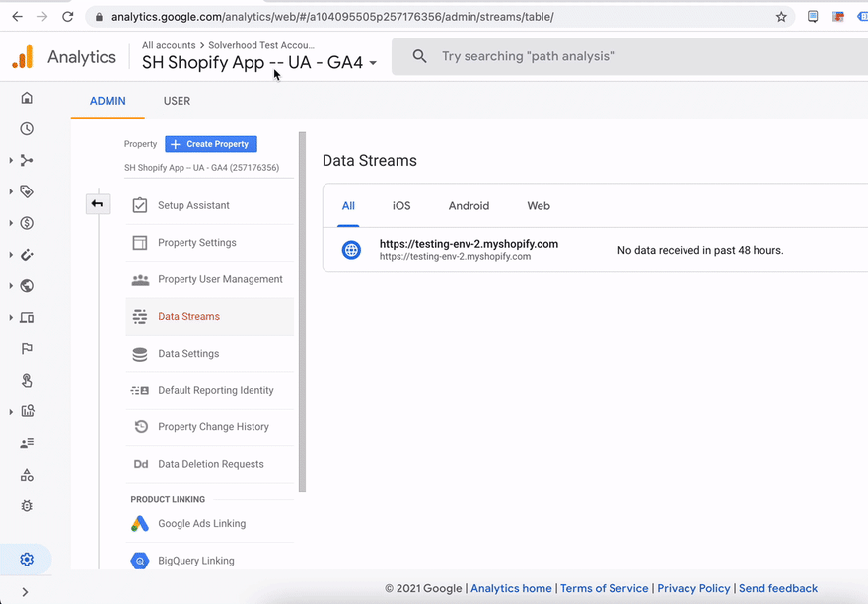Select the Android streams tab

coord(469,206)
